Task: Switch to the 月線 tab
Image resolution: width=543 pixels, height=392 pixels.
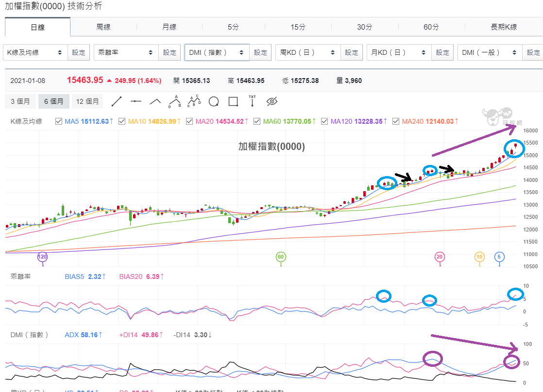Action: tap(170, 27)
